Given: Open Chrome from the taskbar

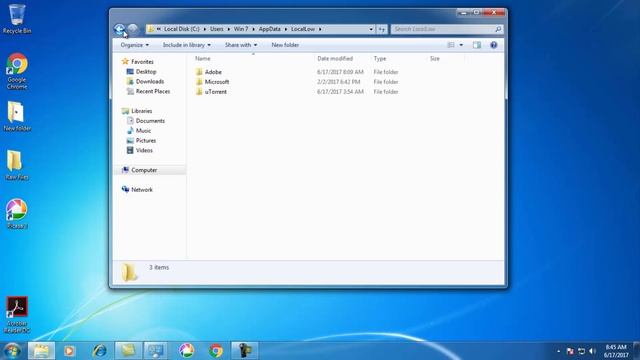Looking at the screenshot, I should click(x=216, y=351).
